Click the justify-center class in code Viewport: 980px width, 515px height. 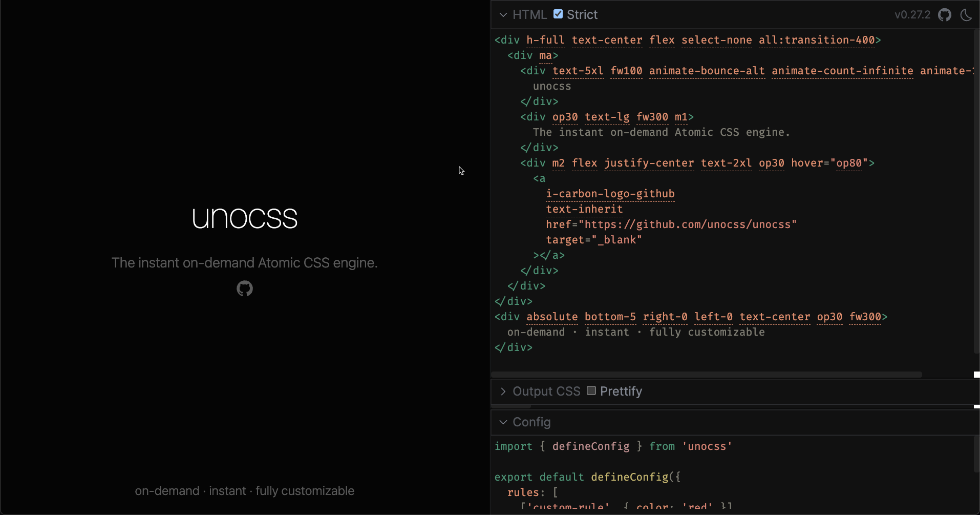[649, 163]
